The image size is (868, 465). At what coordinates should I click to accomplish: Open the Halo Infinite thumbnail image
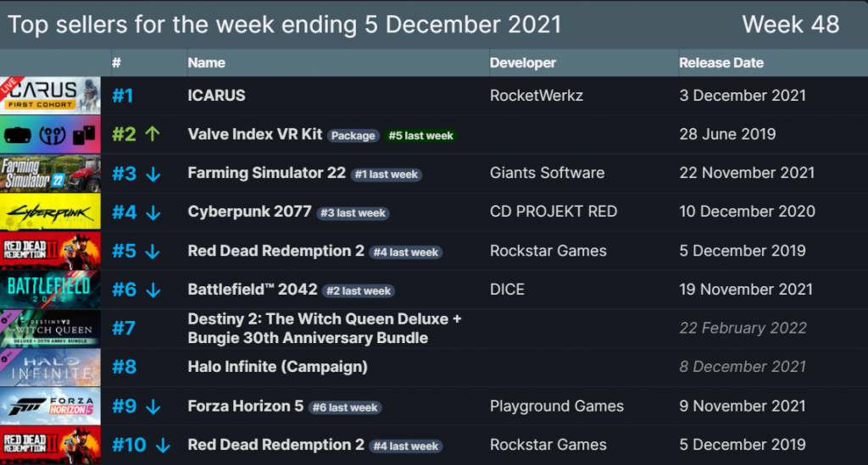click(x=50, y=367)
